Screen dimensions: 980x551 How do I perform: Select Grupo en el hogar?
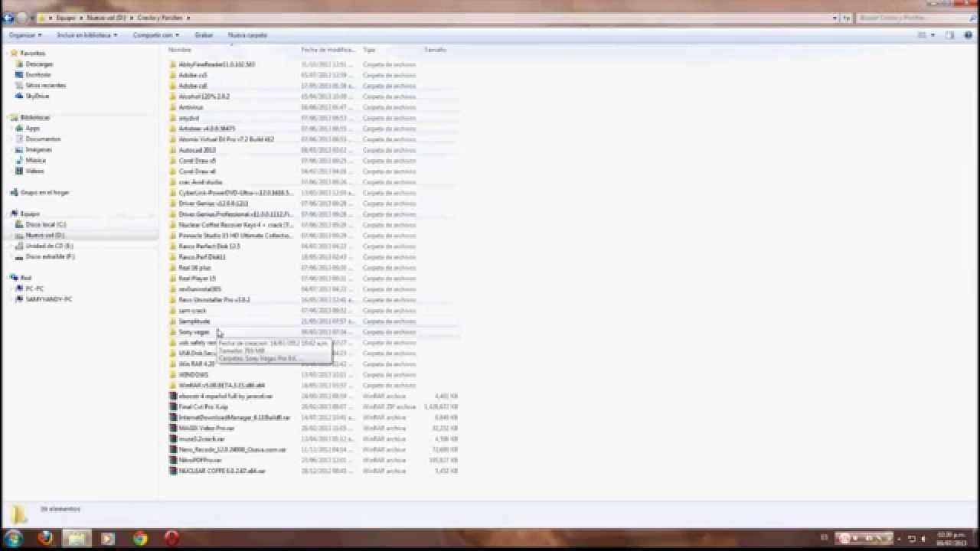point(44,193)
